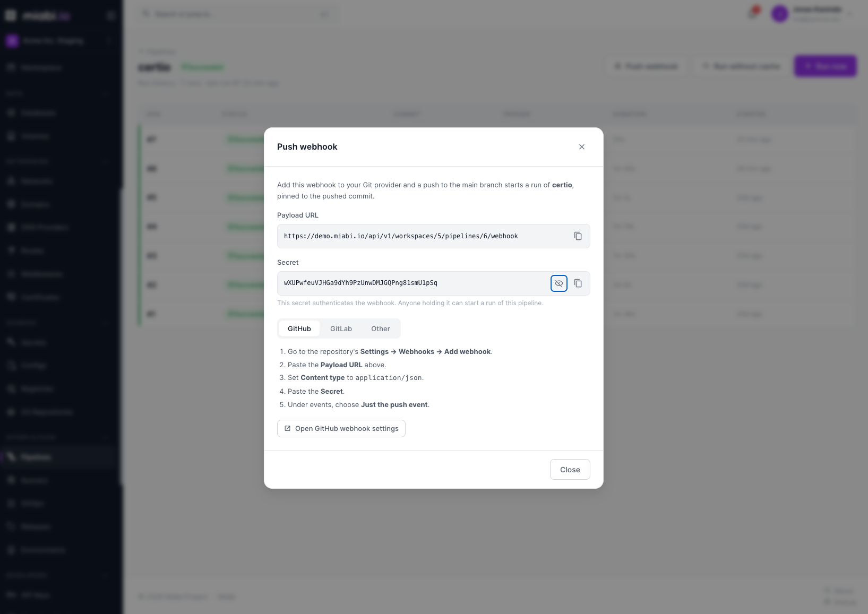Click step 2 'Paste the Payload URL' instruction
Viewport: 868px width, 614px height.
click(x=337, y=365)
